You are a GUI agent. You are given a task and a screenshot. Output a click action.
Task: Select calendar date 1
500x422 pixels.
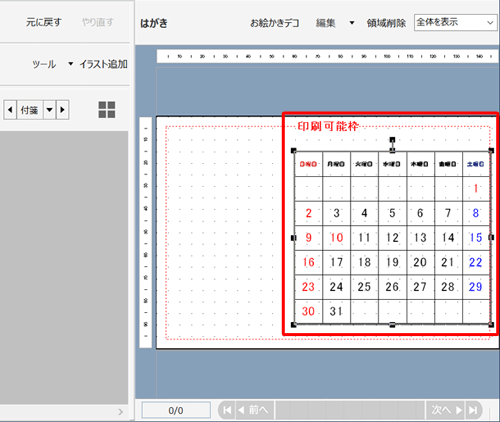click(x=476, y=189)
